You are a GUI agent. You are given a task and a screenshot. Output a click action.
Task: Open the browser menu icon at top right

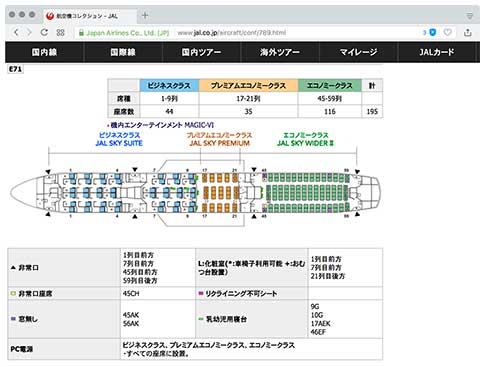pyautogui.click(x=469, y=16)
